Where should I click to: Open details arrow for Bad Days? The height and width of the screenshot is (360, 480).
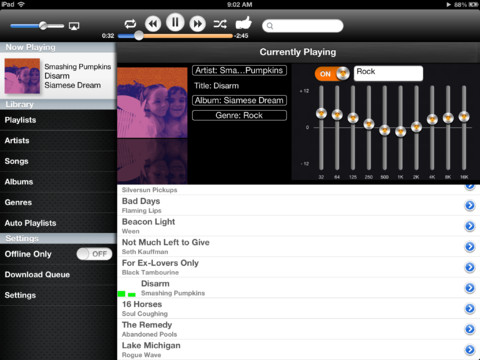click(470, 205)
